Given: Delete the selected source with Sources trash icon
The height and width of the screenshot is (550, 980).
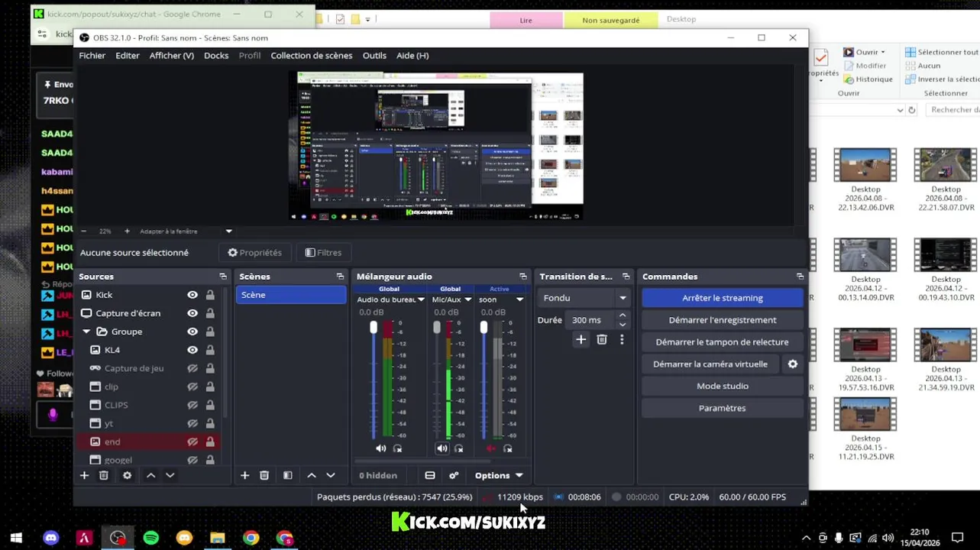Looking at the screenshot, I should click(x=104, y=475).
